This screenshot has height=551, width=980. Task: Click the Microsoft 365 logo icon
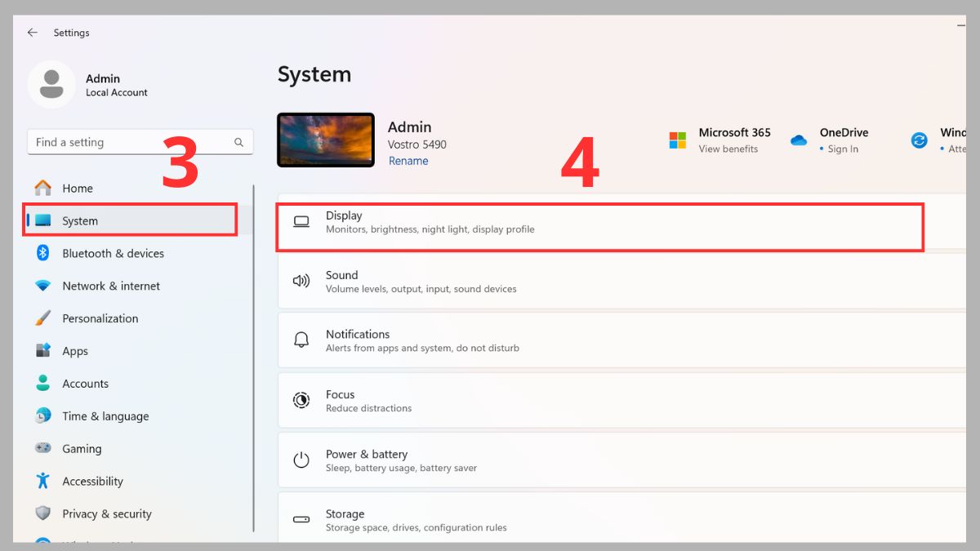pyautogui.click(x=678, y=140)
